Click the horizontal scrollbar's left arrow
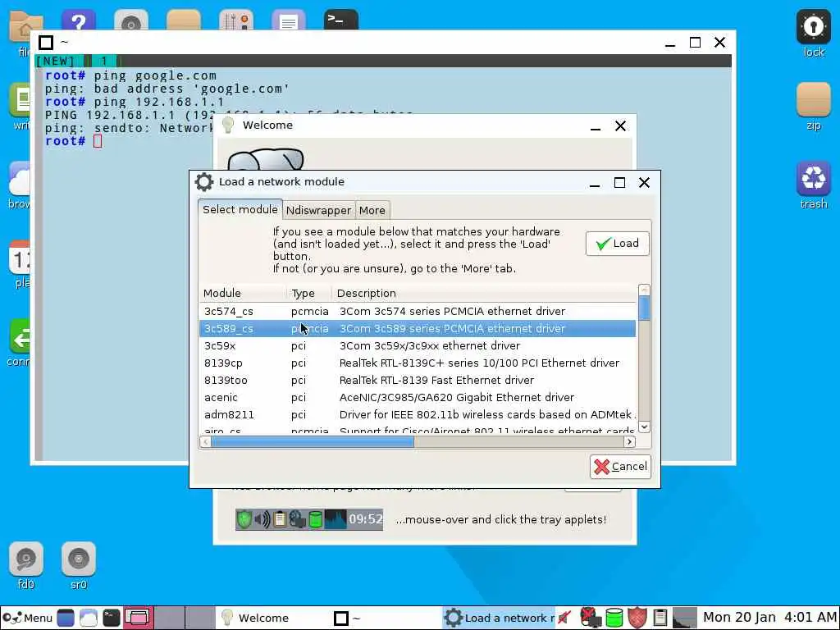This screenshot has height=630, width=840. pos(205,441)
